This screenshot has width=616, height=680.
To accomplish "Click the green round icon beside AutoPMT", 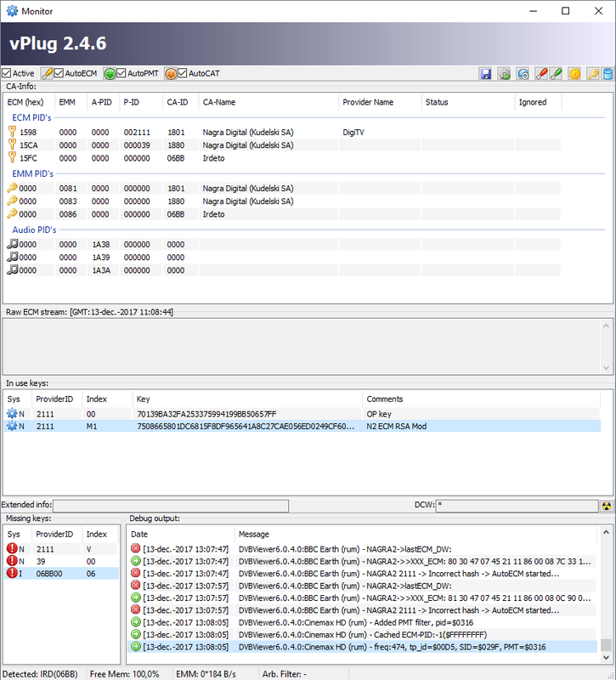I will 110,73.
